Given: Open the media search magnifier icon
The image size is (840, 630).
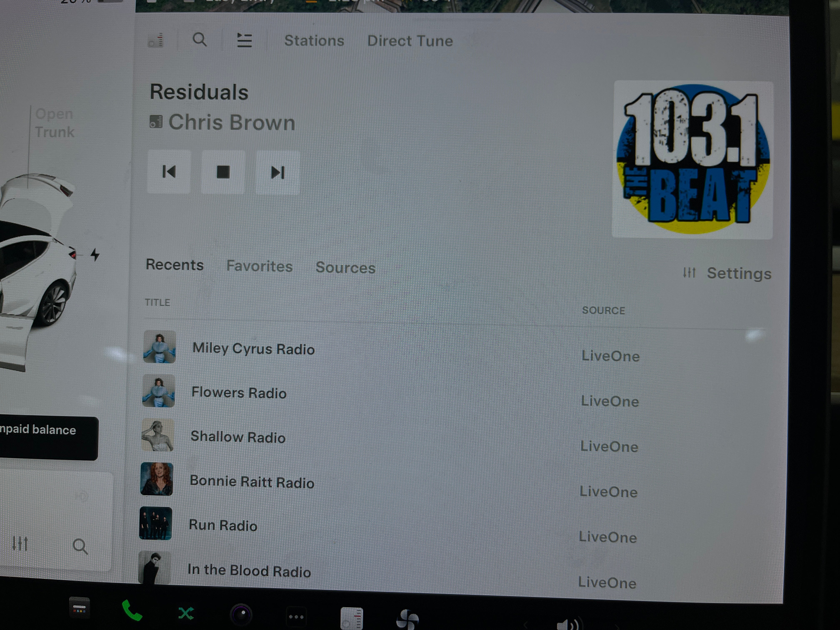Looking at the screenshot, I should point(200,40).
